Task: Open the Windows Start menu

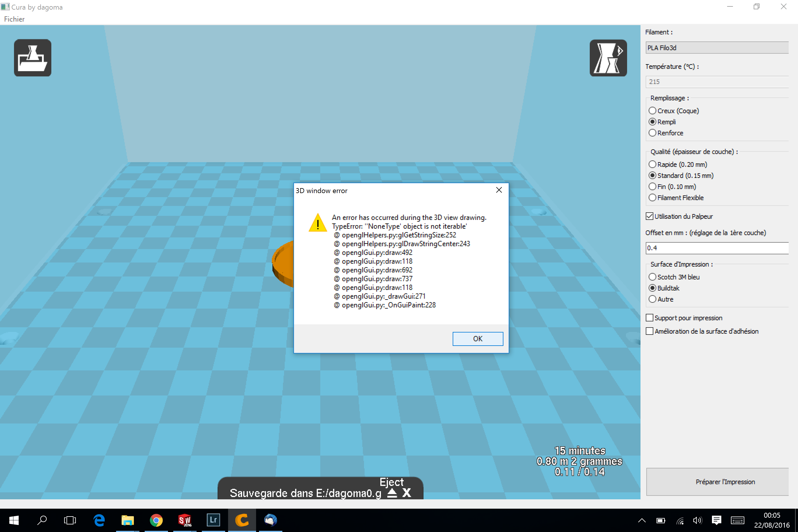Action: pyautogui.click(x=14, y=520)
